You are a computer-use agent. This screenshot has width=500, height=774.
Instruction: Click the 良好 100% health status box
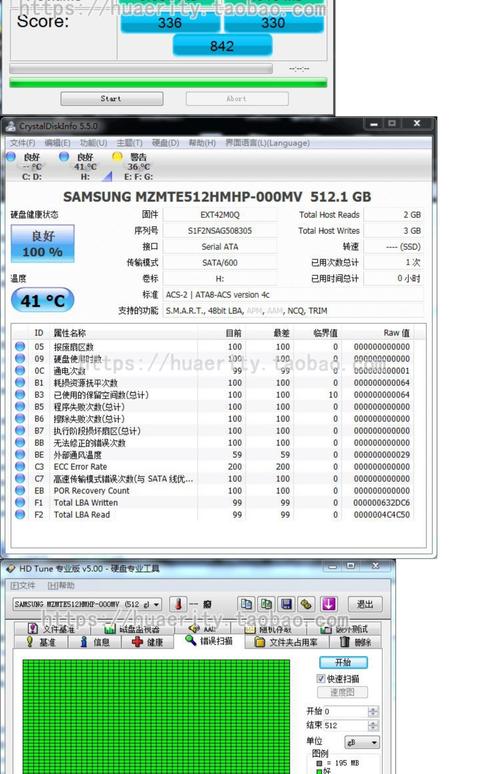point(42,244)
